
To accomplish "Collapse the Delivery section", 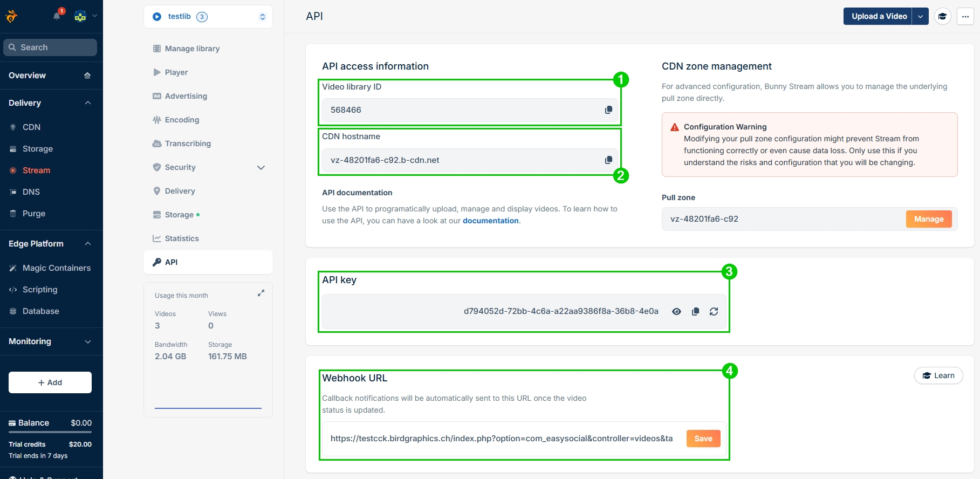I will (87, 103).
